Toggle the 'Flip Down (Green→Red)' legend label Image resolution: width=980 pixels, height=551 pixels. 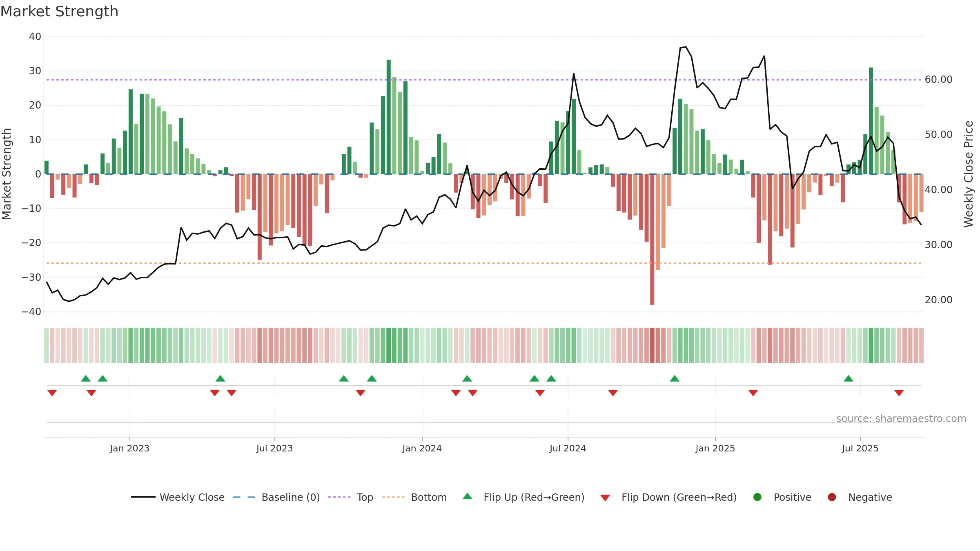point(679,497)
